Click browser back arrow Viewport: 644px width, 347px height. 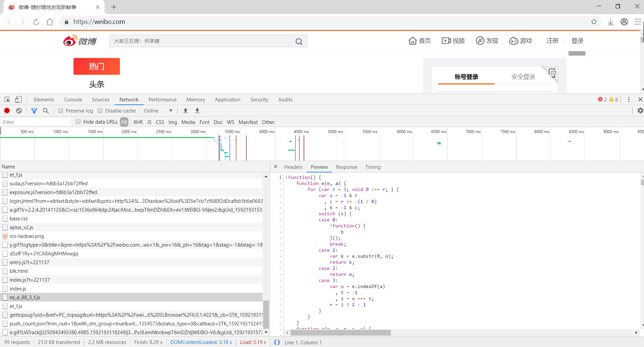click(9, 22)
